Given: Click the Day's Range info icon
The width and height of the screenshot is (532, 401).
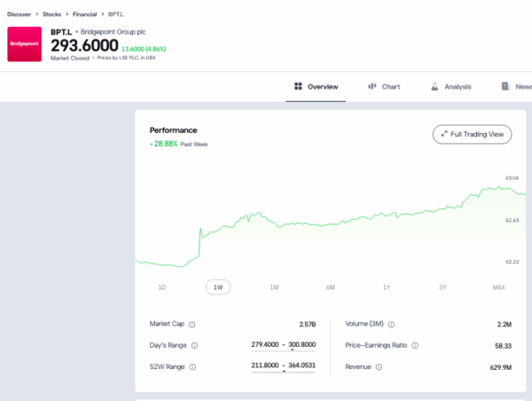Looking at the screenshot, I should click(194, 346).
